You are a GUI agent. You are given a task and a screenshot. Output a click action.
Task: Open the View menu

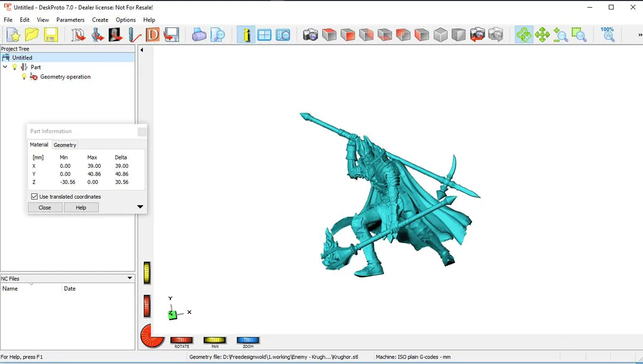pyautogui.click(x=43, y=20)
